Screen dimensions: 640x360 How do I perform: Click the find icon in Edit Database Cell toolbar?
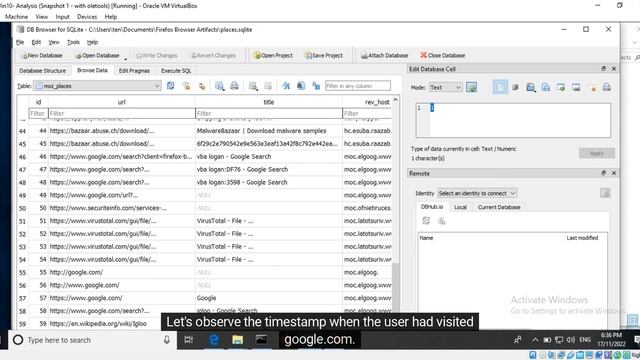click(x=531, y=87)
